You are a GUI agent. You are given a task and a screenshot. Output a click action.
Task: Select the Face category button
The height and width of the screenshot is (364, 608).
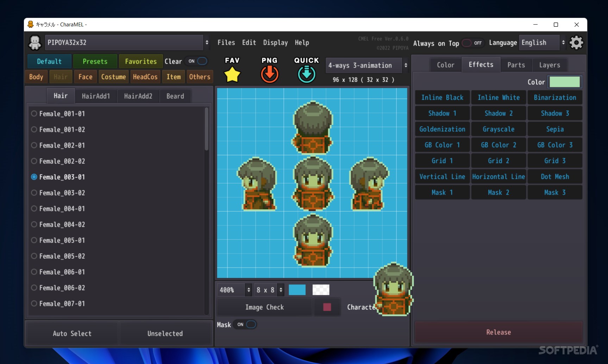pos(85,77)
